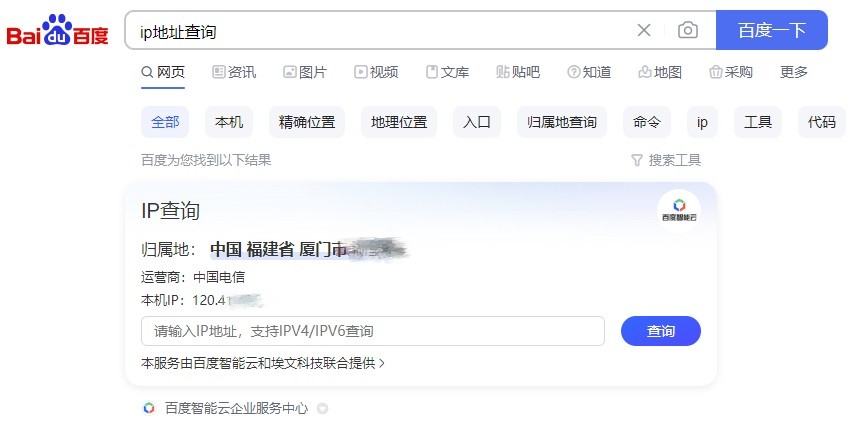The height and width of the screenshot is (427, 849).
Task: Click the 百度智能云 logo badge
Action: tap(679, 211)
